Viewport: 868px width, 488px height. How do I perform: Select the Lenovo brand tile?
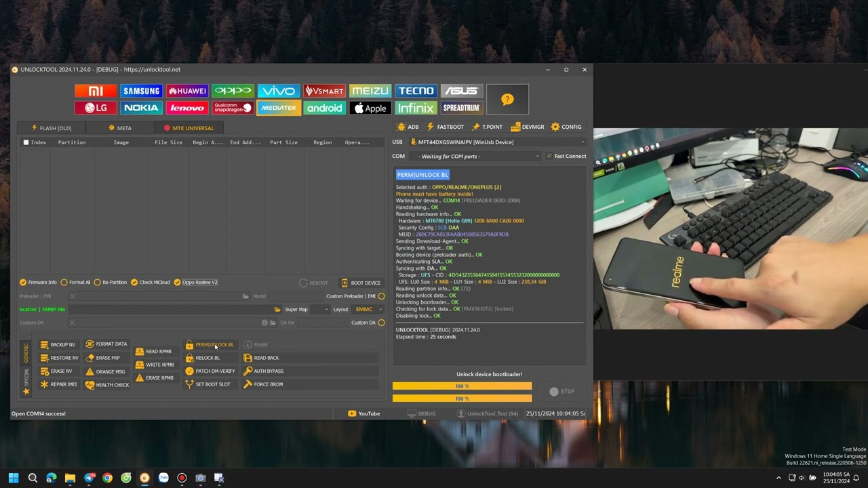(x=187, y=108)
